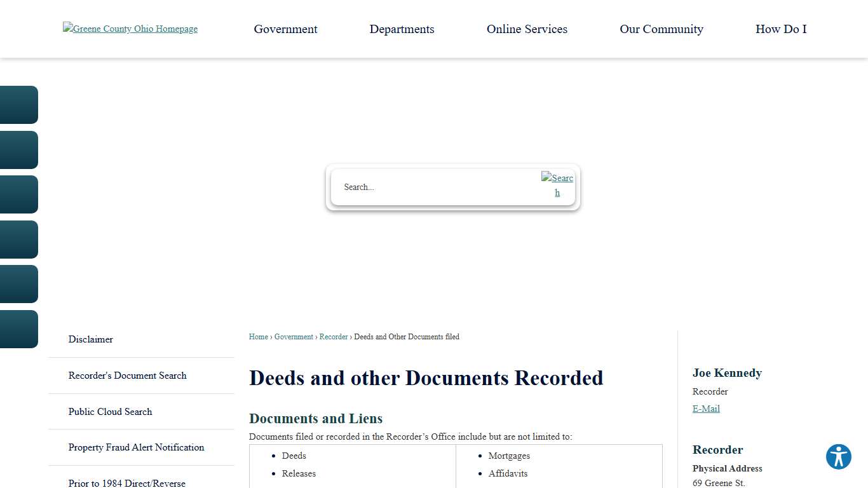Expand the Departments navigation menu
Screen dimensions: 868x488
coord(402,29)
